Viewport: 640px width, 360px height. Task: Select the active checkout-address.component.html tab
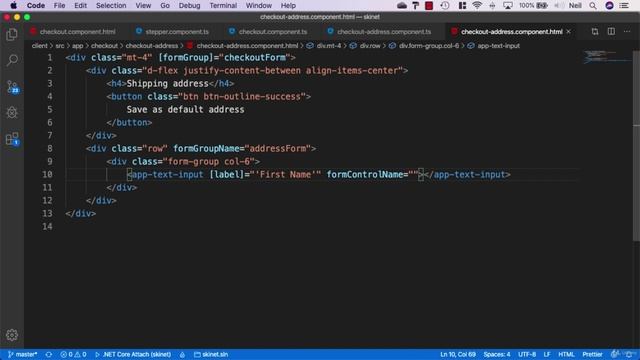click(511, 31)
